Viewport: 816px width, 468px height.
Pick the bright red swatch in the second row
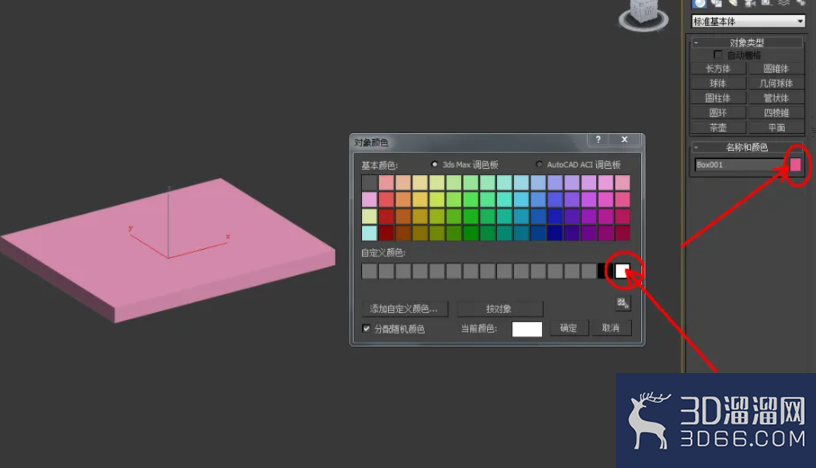click(x=386, y=199)
